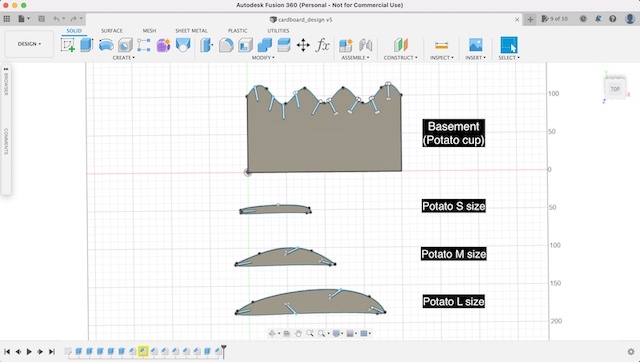
Task: Jump to end of timeline
Action: point(51,351)
